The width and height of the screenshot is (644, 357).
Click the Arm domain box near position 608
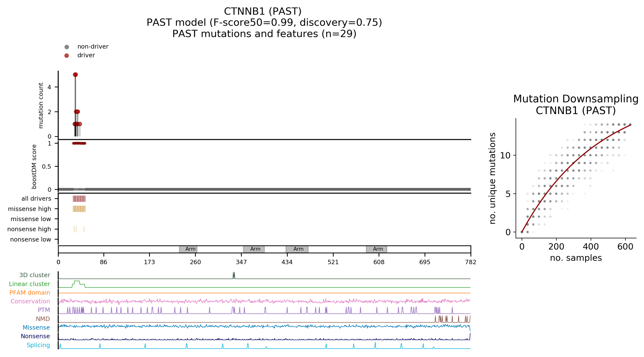pyautogui.click(x=377, y=249)
